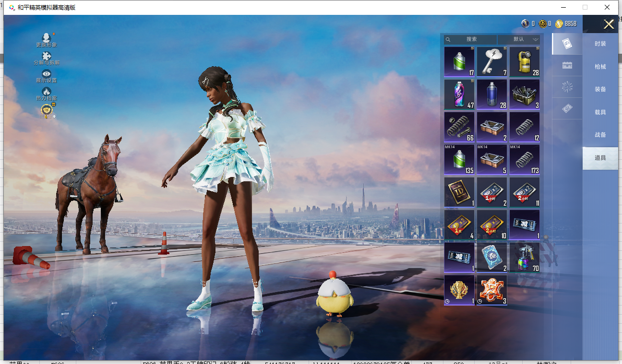Open 热力档案 flame icon

[47, 92]
